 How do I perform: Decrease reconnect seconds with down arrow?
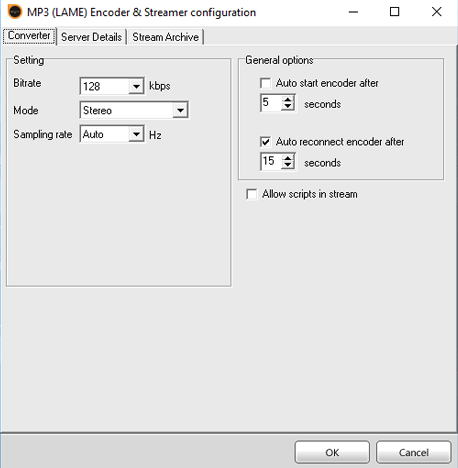288,165
